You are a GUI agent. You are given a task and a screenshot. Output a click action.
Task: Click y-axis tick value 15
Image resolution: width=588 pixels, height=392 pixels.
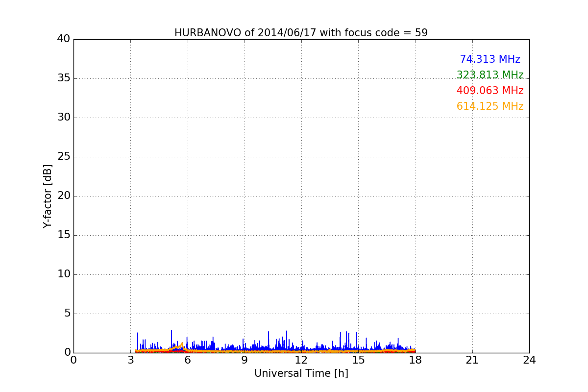(x=64, y=235)
